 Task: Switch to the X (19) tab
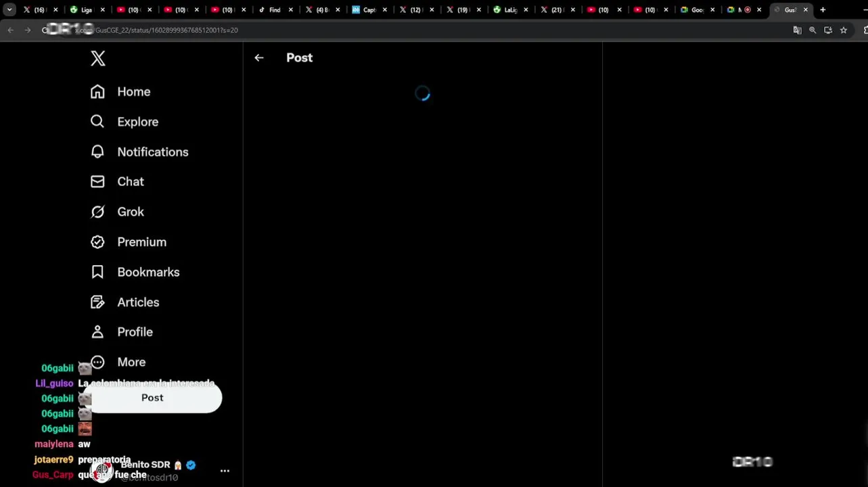click(x=463, y=9)
